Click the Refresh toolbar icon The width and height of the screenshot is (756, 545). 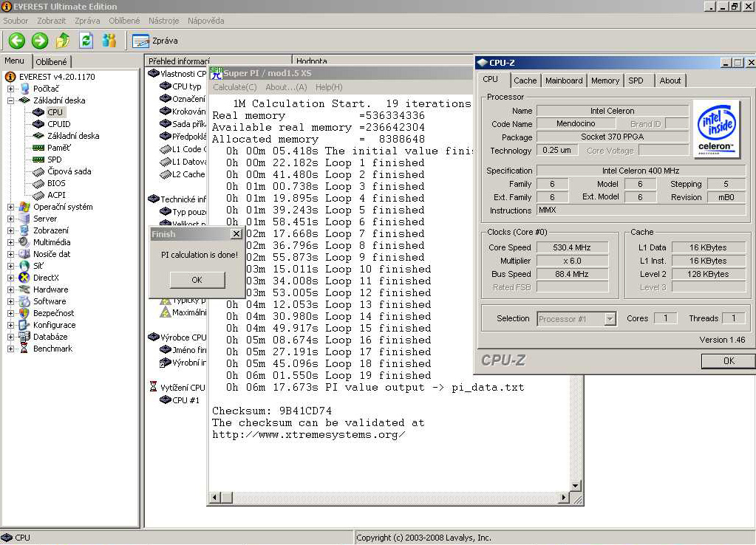tap(86, 41)
